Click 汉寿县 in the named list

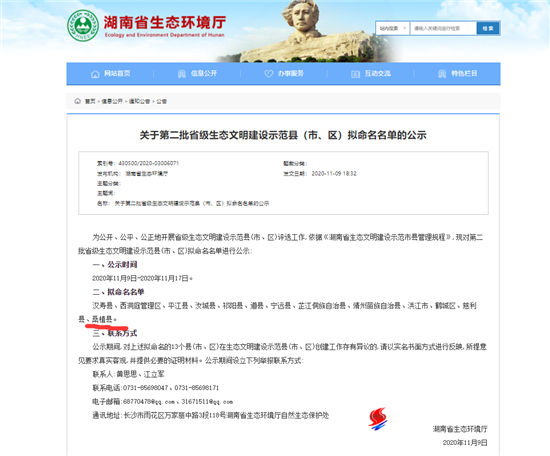pos(102,306)
